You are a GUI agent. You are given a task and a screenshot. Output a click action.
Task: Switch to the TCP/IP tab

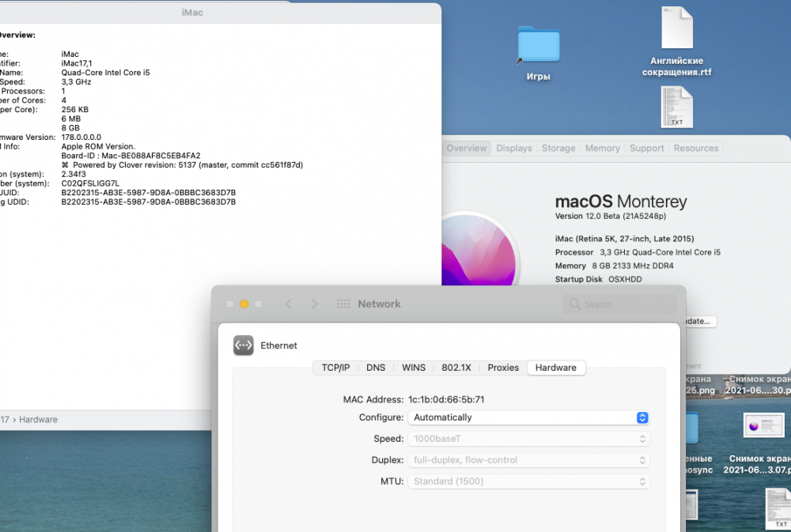click(335, 368)
